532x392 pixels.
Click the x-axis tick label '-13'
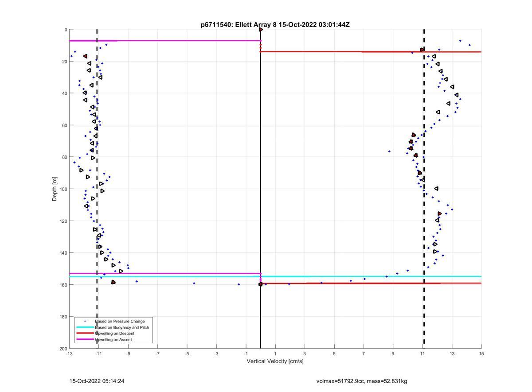click(69, 353)
